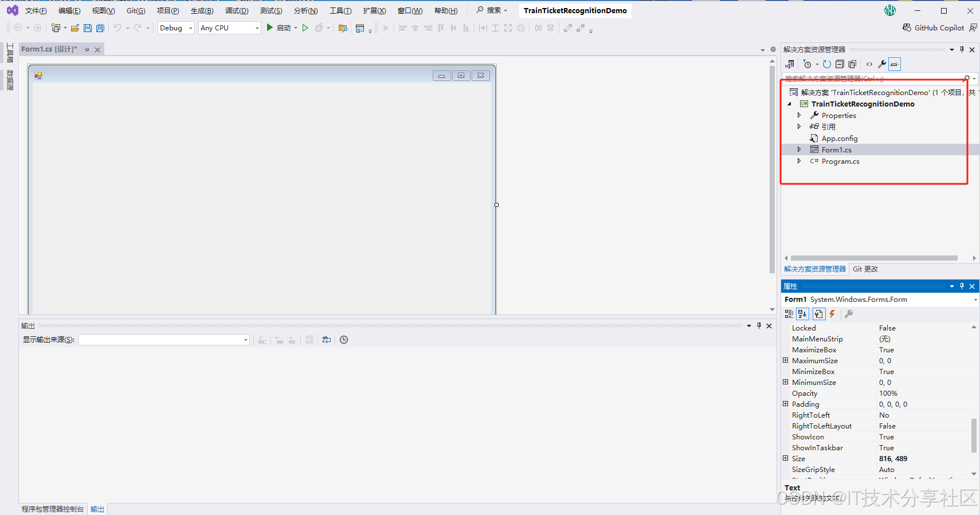Switch to the Git 更改 tab

click(865, 269)
